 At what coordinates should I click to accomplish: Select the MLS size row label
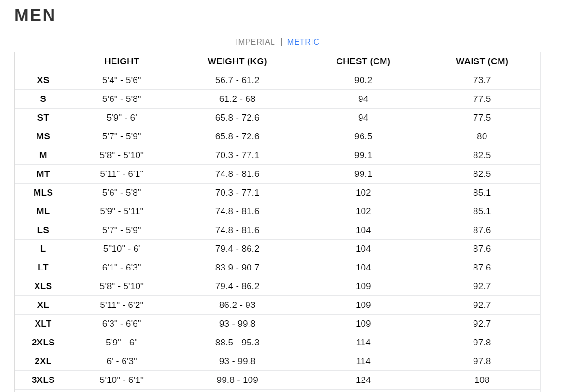43,193
